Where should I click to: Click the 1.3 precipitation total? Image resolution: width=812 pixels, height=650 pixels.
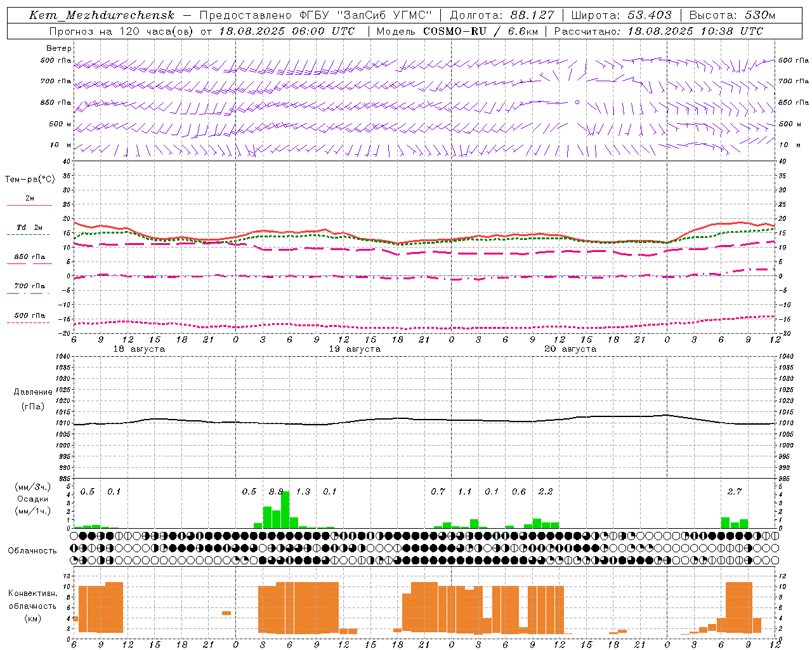pyautogui.click(x=303, y=491)
